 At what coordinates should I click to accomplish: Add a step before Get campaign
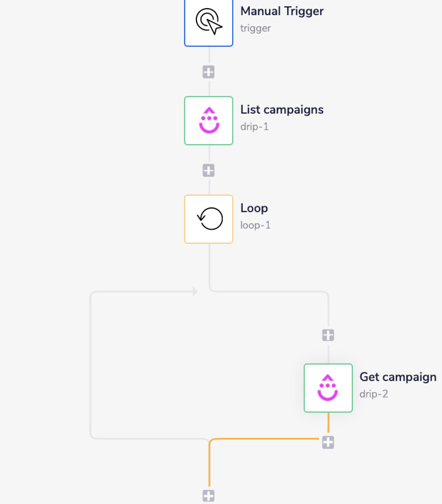pyautogui.click(x=328, y=335)
